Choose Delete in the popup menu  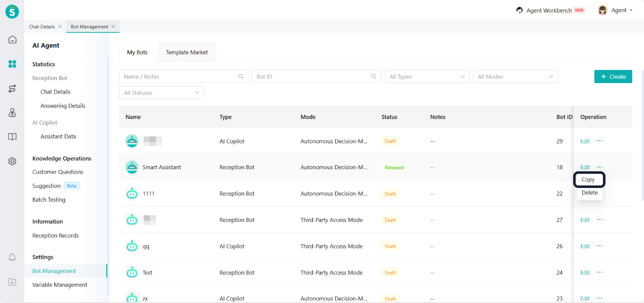tap(589, 193)
